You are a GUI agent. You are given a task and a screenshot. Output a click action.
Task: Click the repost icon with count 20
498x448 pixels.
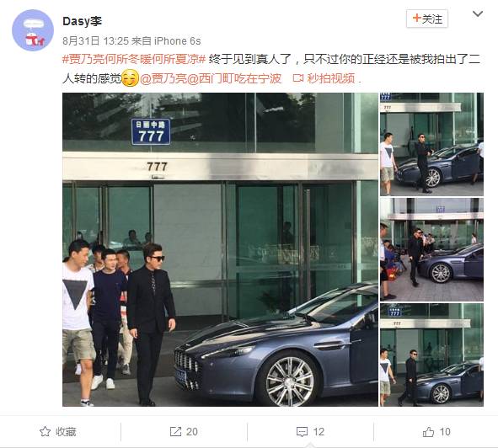(x=175, y=431)
